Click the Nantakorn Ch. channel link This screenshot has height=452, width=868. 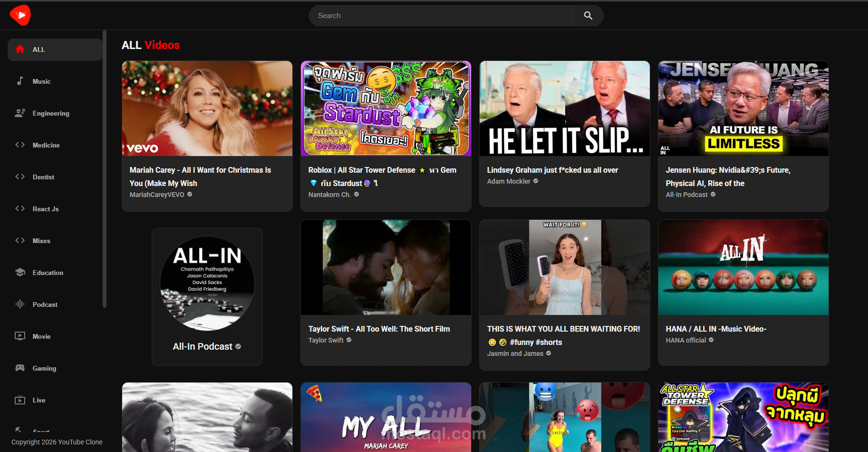pyautogui.click(x=329, y=195)
